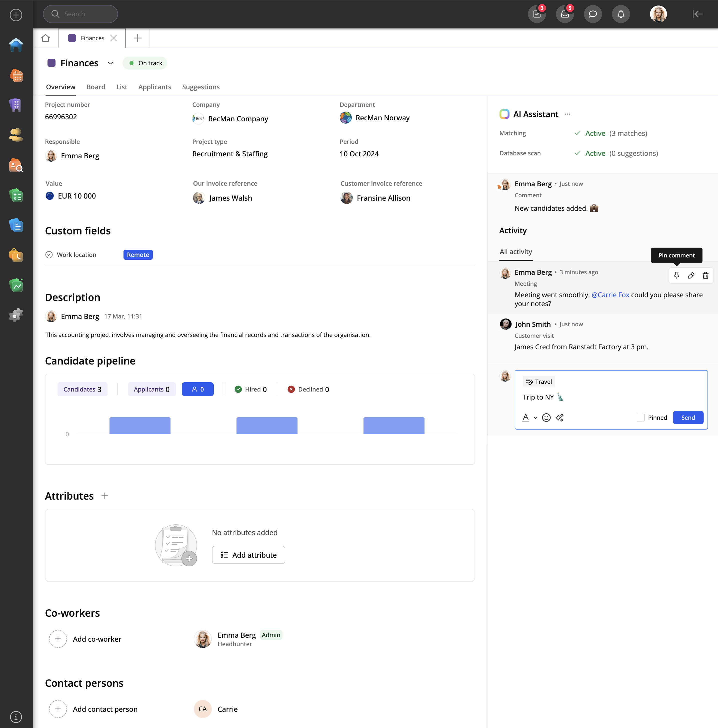
Task: Change the Travel activity type tag
Action: (538, 382)
